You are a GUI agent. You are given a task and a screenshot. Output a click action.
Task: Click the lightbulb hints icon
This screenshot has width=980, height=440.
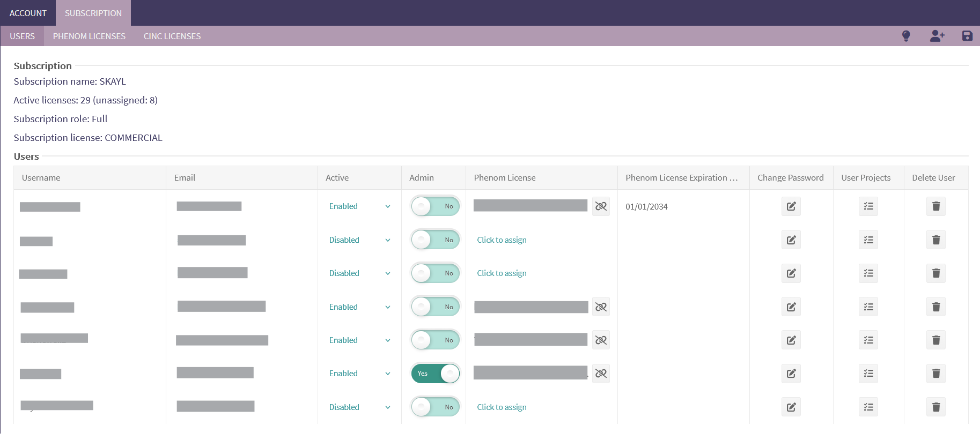click(x=906, y=36)
